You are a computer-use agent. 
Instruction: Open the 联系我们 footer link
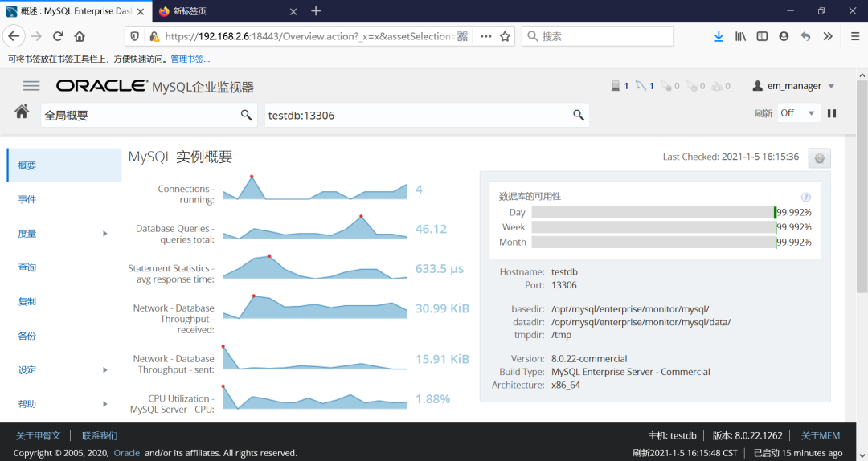click(x=100, y=435)
